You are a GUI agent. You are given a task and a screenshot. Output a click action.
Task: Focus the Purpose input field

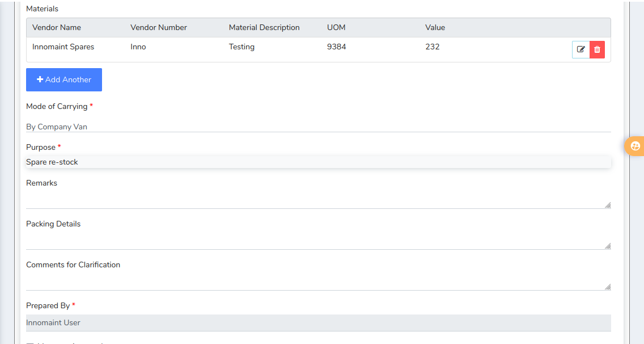tap(318, 162)
